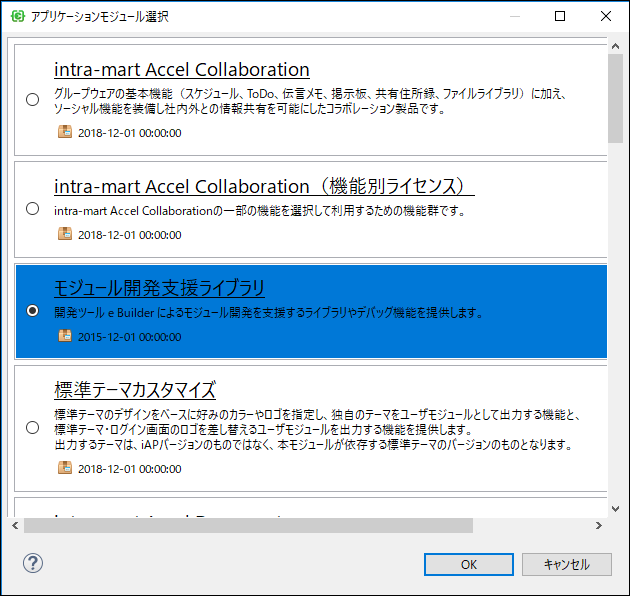The width and height of the screenshot is (630, 596).
Task: Click the package icon under intra-mart Accel Collaboration description
Action: click(x=65, y=132)
